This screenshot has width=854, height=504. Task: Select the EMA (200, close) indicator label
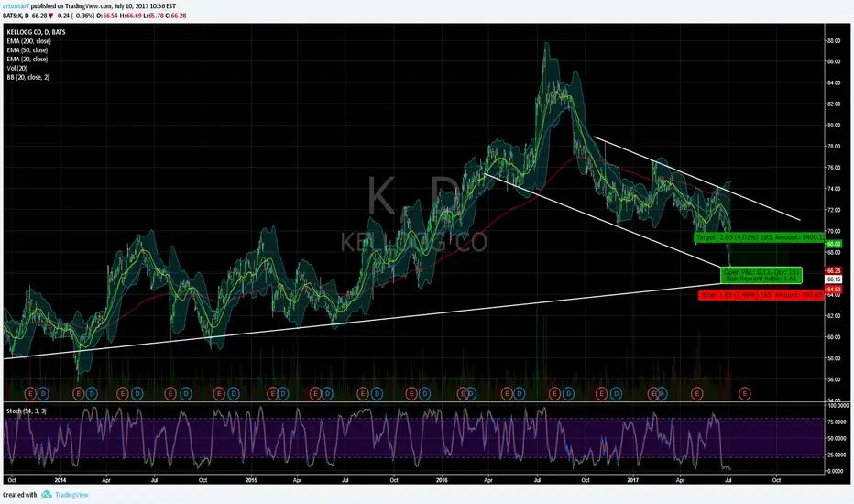tap(29, 41)
